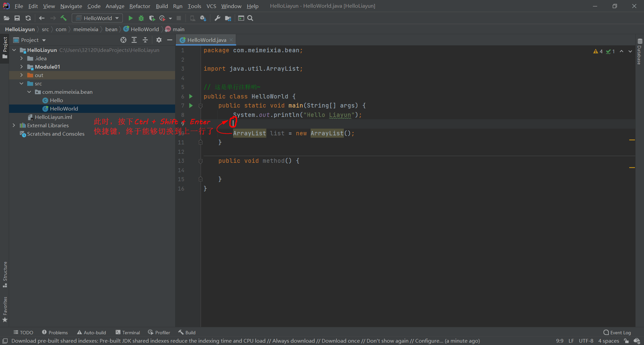Run main method gutter arrow on line 7
The height and width of the screenshot is (345, 644).
point(191,106)
